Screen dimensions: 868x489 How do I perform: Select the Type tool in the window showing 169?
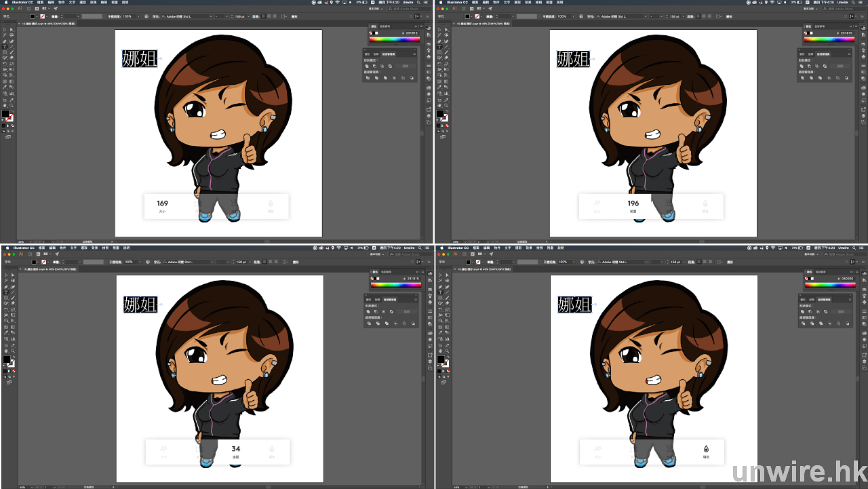[5, 47]
